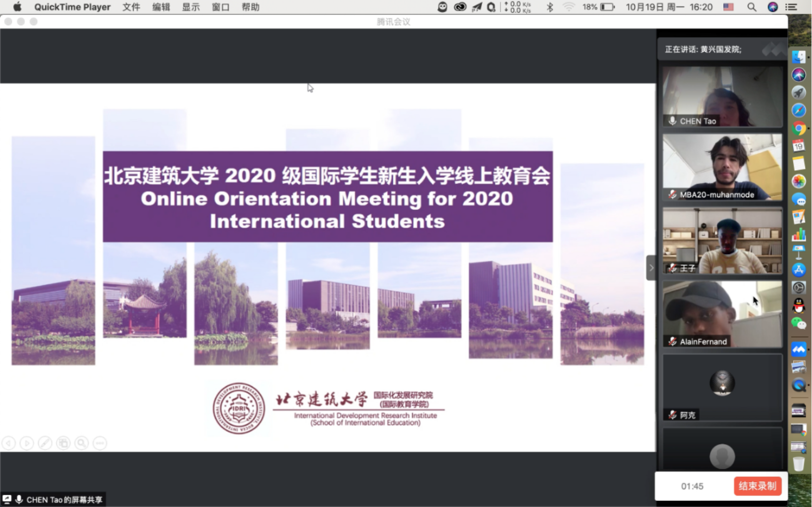Open Spotlight search in the menu bar

[x=752, y=7]
